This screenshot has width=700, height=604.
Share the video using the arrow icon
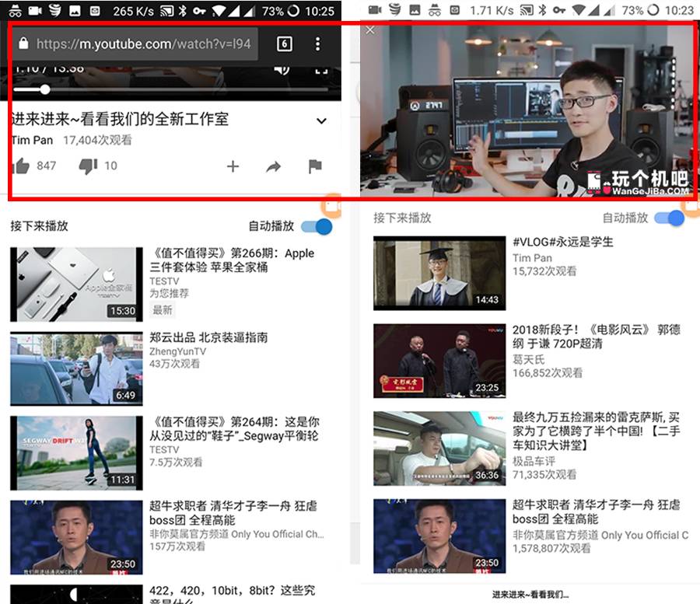273,166
